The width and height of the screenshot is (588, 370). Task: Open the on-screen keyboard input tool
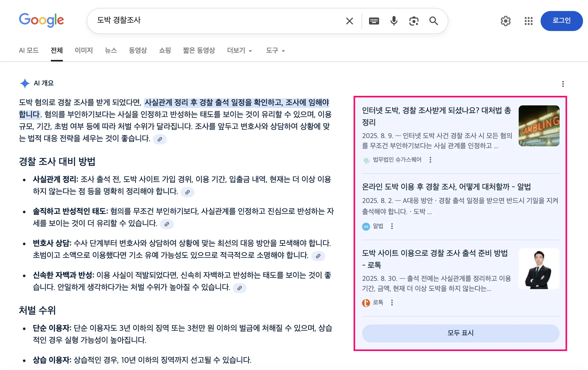pos(374,21)
